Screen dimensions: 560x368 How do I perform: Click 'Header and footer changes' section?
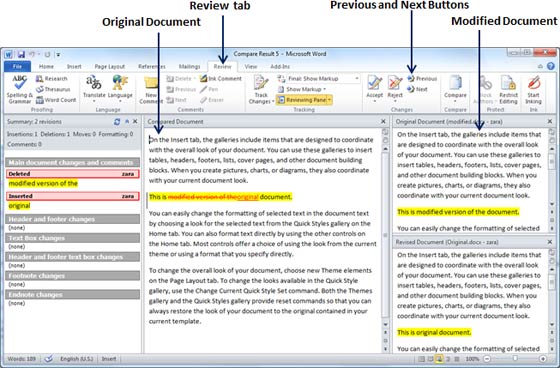[x=72, y=219]
